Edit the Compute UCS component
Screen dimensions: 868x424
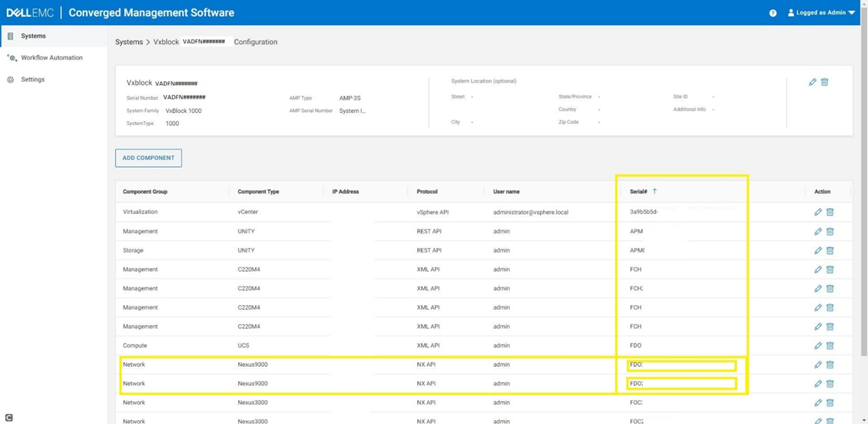[818, 345]
